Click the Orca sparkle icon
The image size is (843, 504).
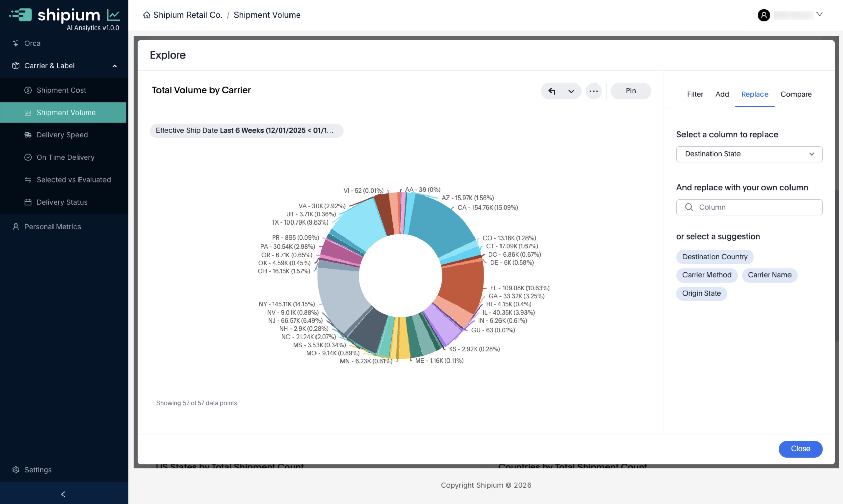tap(16, 43)
